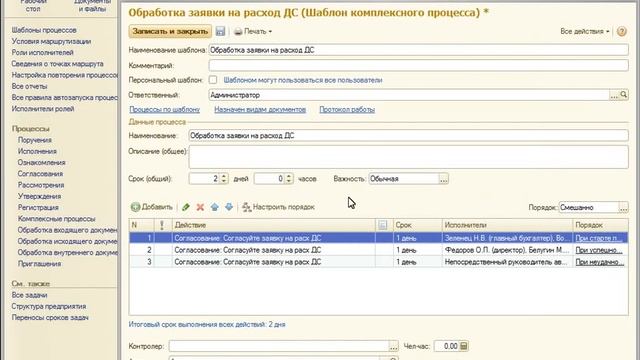The image size is (640, 360).
Task: Click the exclamation mark column header
Action: tap(162, 225)
